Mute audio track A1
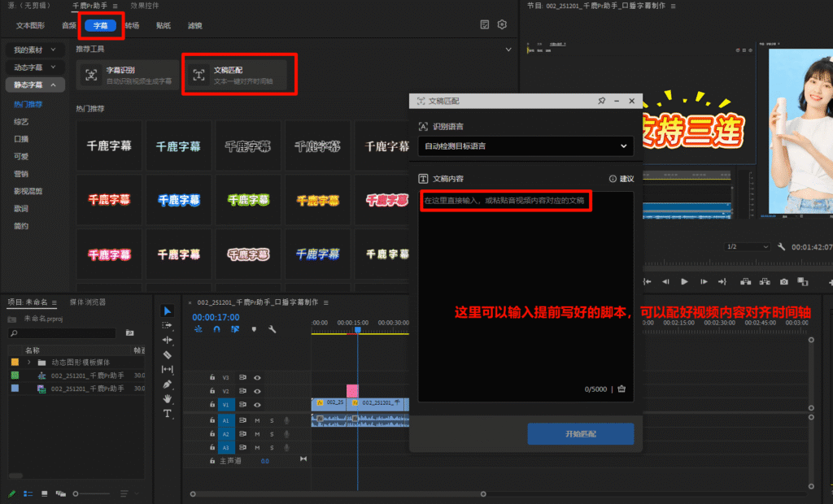Viewport: 833px width, 504px height. (x=257, y=420)
